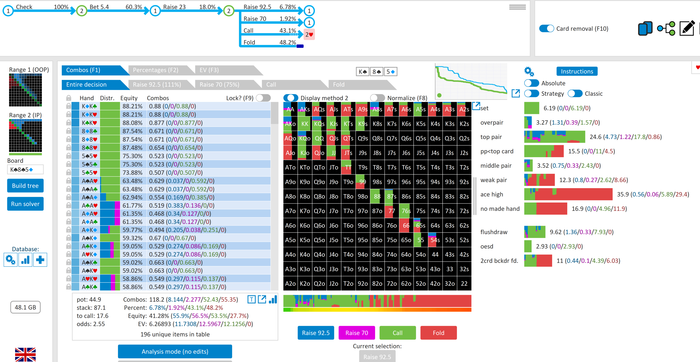This screenshot has width=700, height=362.
Task: Click the Run solver button
Action: click(25, 204)
